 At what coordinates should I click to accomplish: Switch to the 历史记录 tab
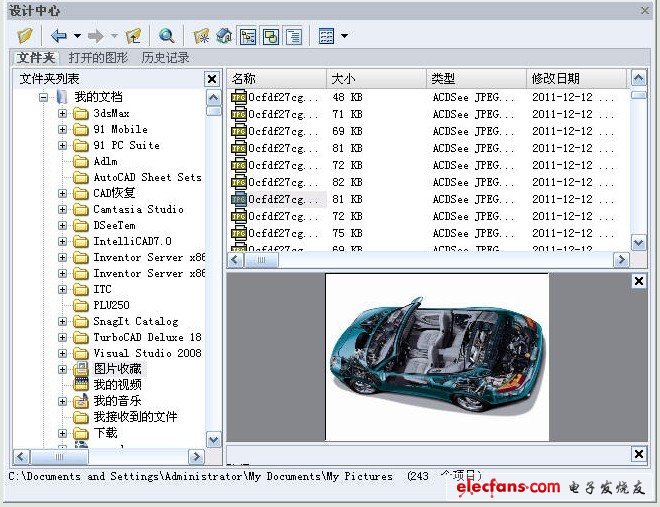point(165,58)
